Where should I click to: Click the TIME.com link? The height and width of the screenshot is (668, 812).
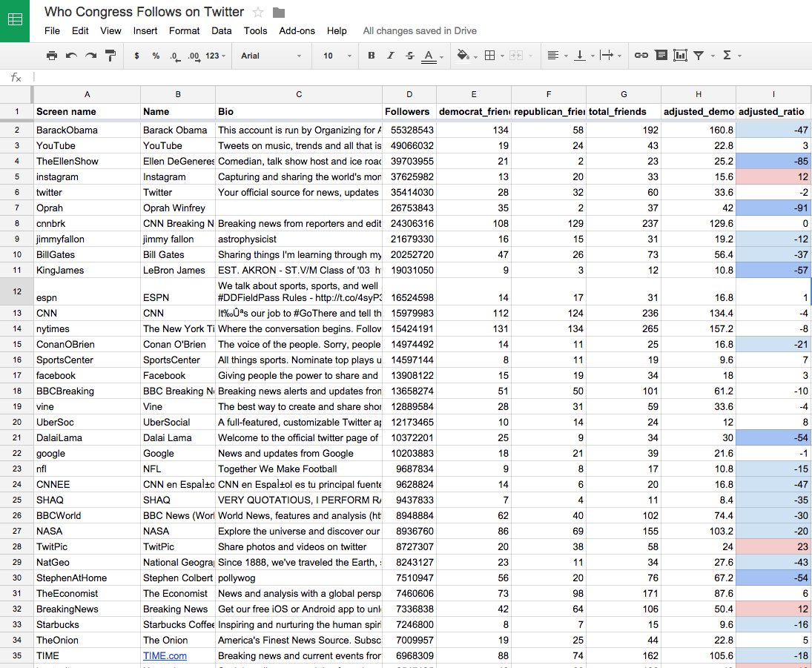(x=165, y=655)
